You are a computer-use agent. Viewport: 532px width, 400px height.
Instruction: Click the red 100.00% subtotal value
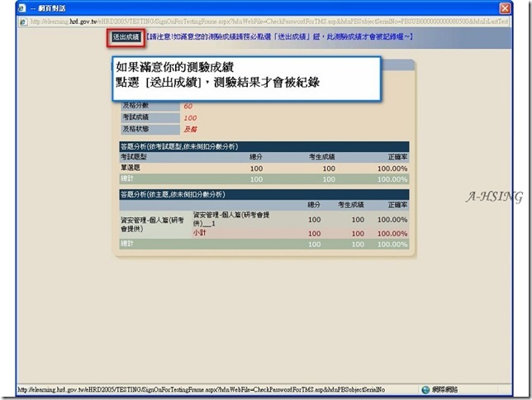(392, 234)
